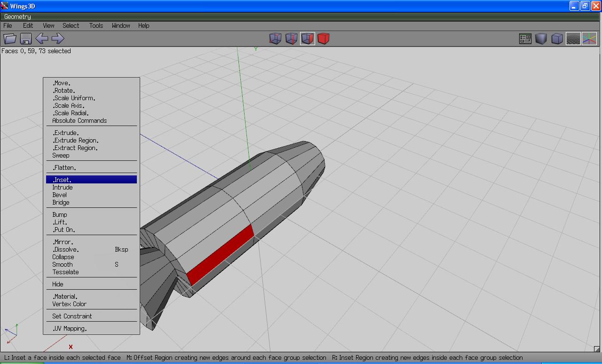Choose Inset from the context menu

pyautogui.click(x=62, y=180)
